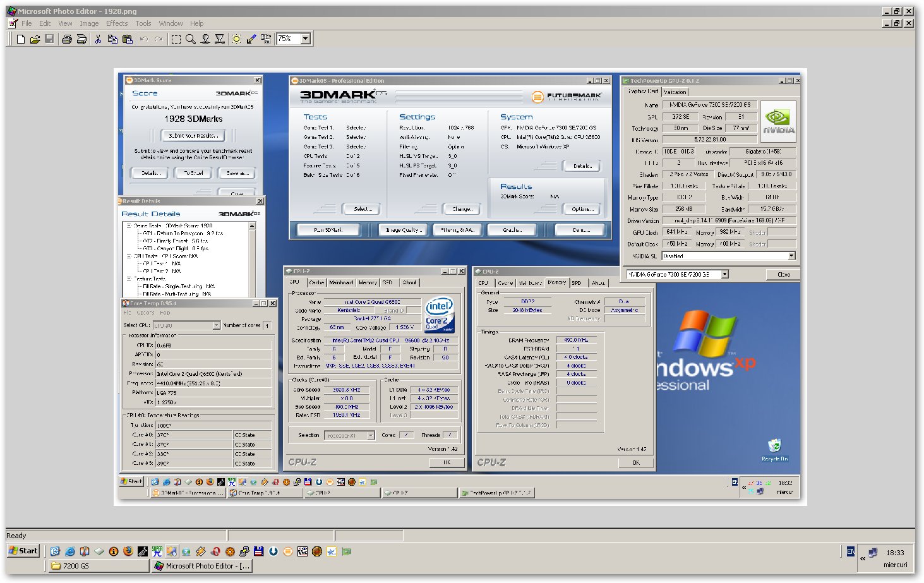Open the View menu
This screenshot has width=924, height=583.
coord(65,23)
